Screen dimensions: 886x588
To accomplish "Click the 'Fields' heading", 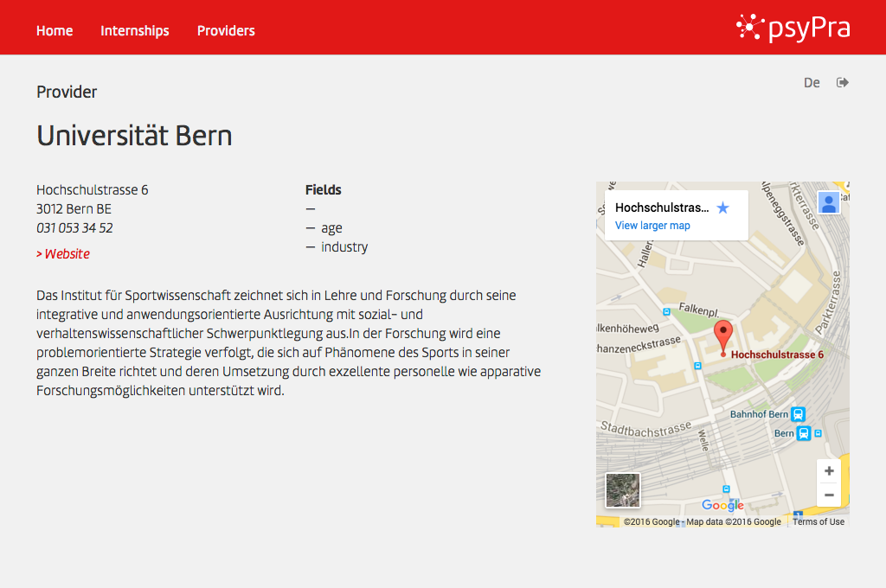I will (x=324, y=189).
